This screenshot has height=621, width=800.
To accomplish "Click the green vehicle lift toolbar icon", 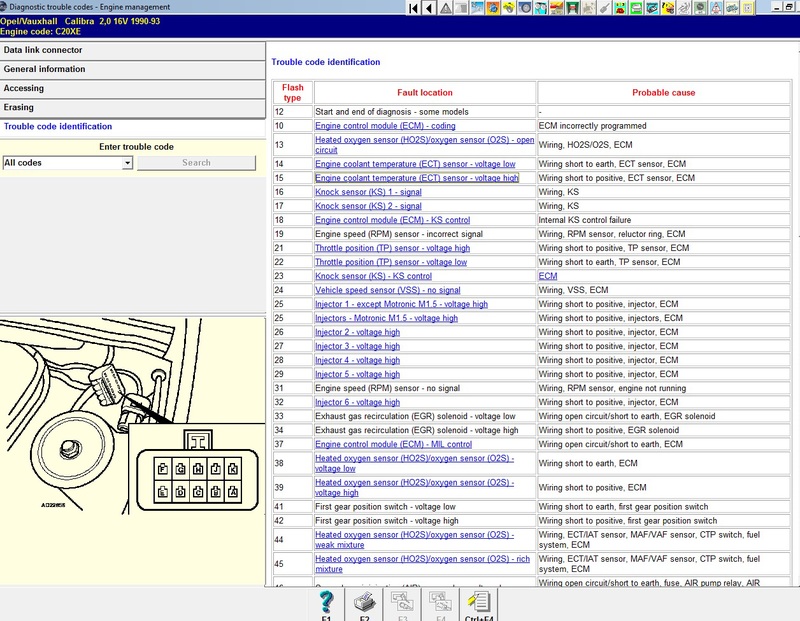I will [572, 8].
